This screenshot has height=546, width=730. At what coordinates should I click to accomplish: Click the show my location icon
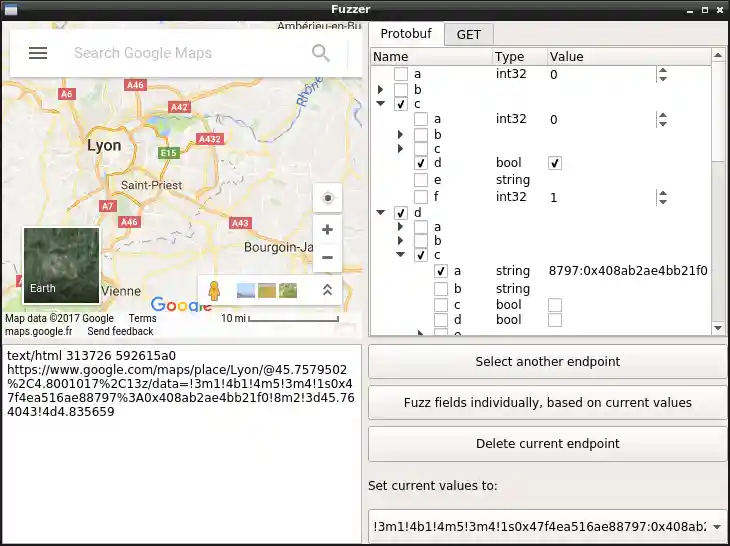click(x=327, y=198)
